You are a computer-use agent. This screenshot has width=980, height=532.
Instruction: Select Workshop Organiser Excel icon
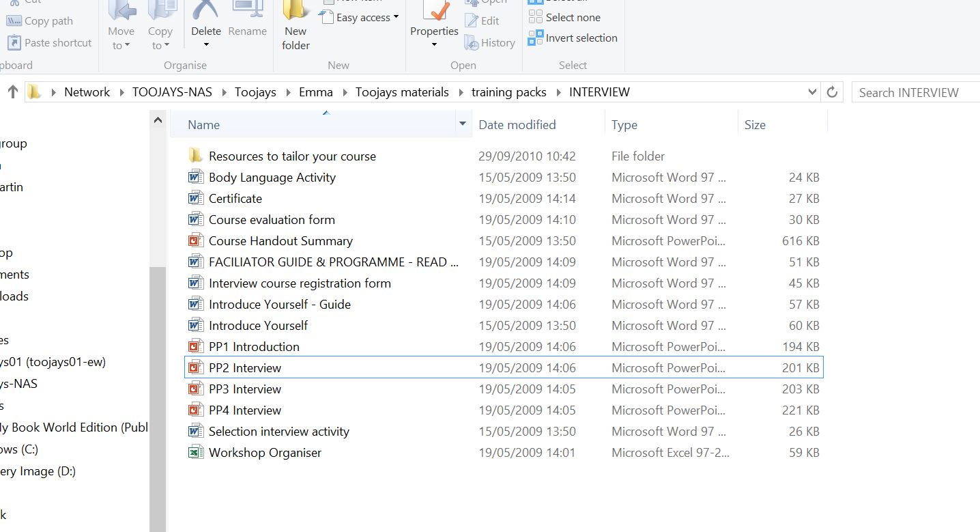click(195, 452)
